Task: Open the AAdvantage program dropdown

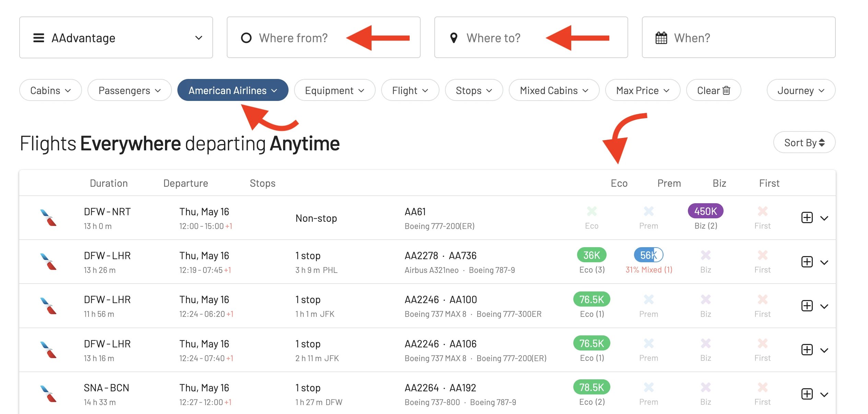Action: pyautogui.click(x=116, y=37)
